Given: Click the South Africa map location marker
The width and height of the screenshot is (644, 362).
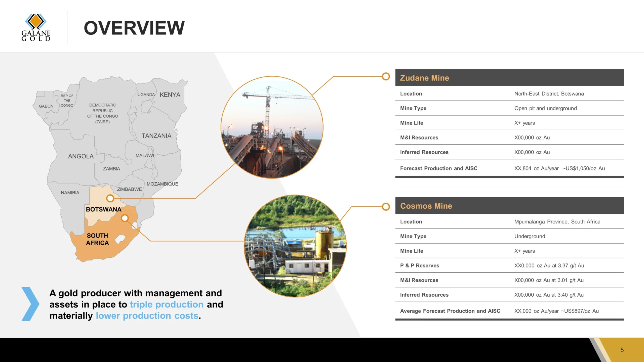Looking at the screenshot, I should click(125, 218).
